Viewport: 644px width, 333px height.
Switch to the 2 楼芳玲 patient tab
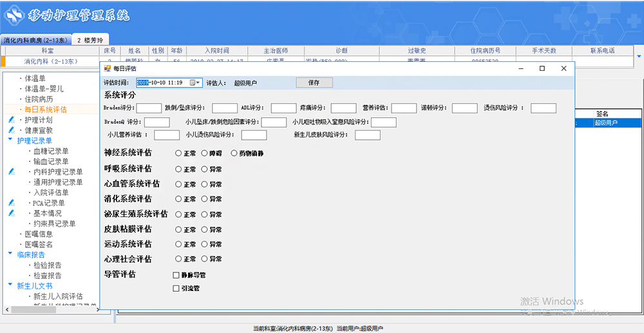[90, 40]
